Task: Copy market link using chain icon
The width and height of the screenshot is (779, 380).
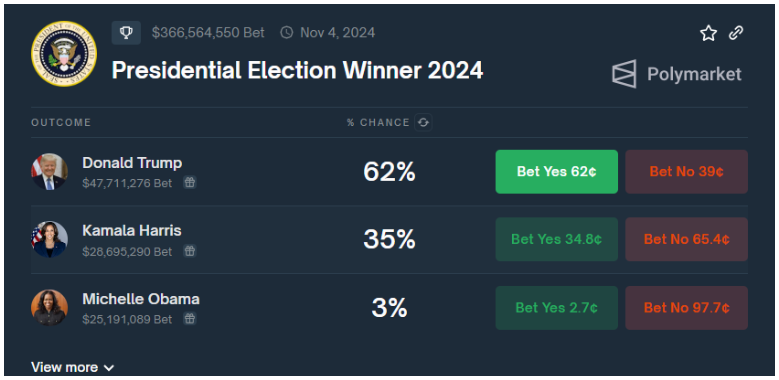Action: 736,33
